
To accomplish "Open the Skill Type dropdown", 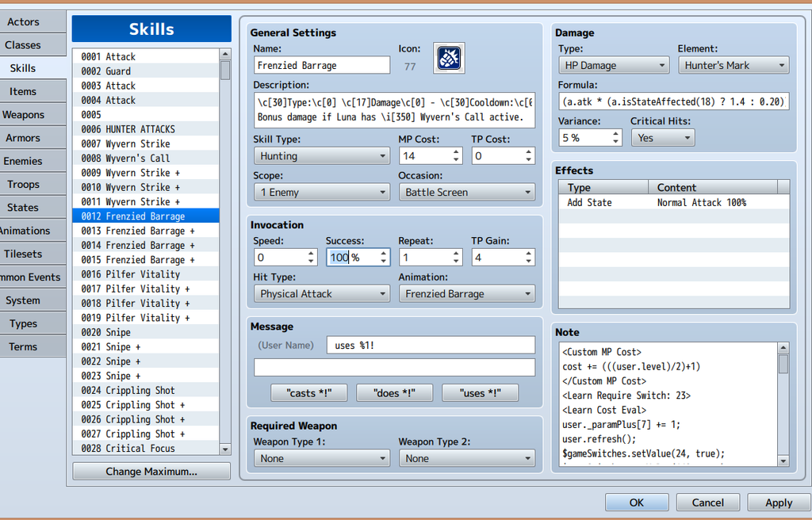I will [321, 157].
